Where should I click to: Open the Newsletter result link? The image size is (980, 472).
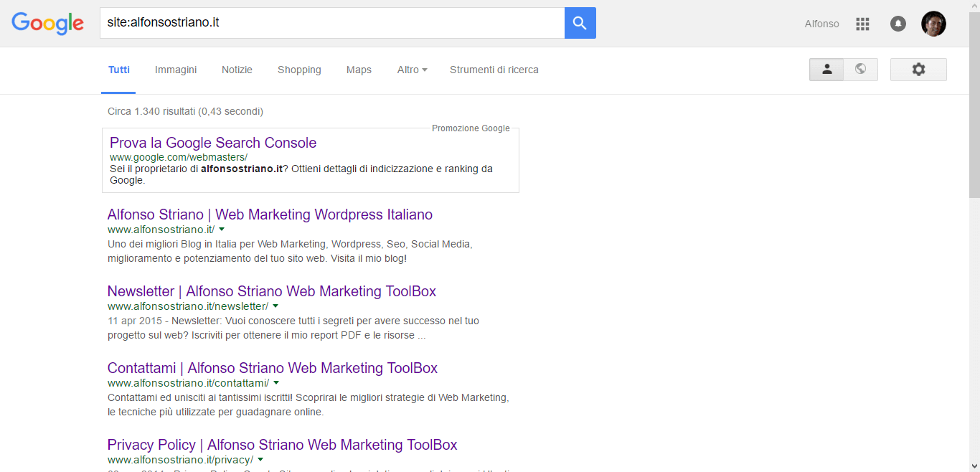pyautogui.click(x=272, y=291)
